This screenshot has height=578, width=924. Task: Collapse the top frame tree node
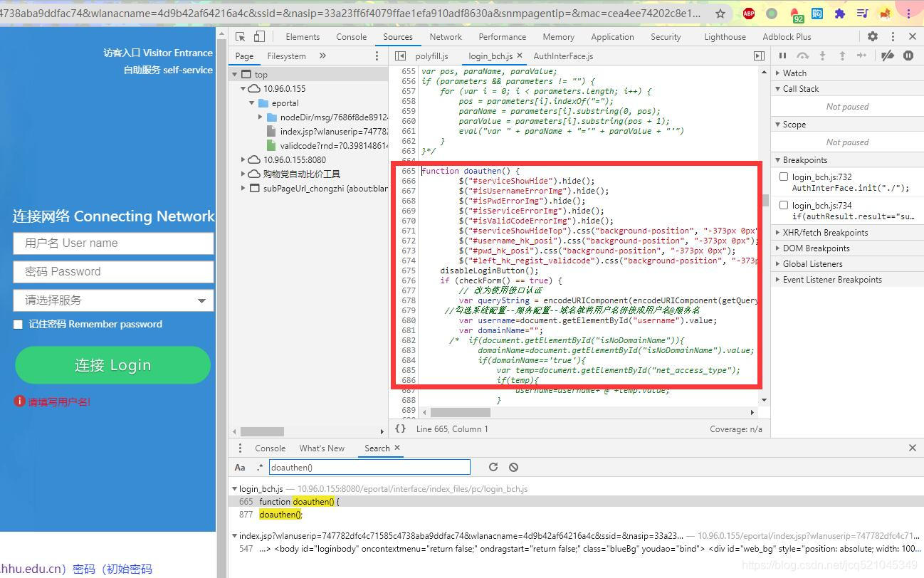(235, 74)
